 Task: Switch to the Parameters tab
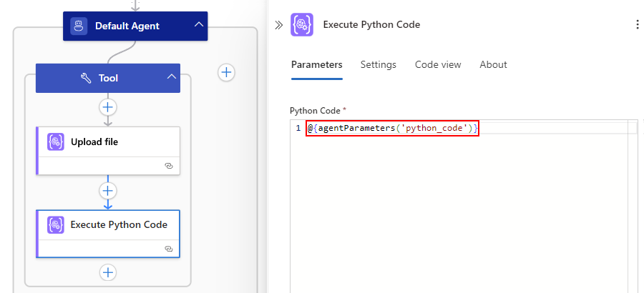coord(316,64)
